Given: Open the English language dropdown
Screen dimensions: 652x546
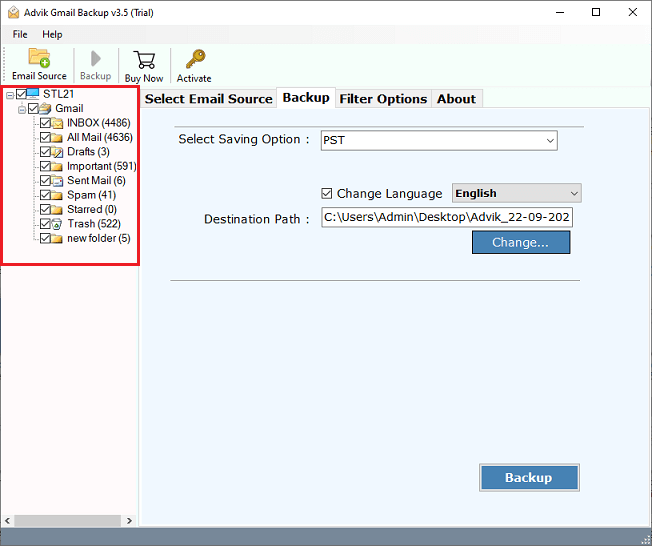Looking at the screenshot, I should point(516,193).
